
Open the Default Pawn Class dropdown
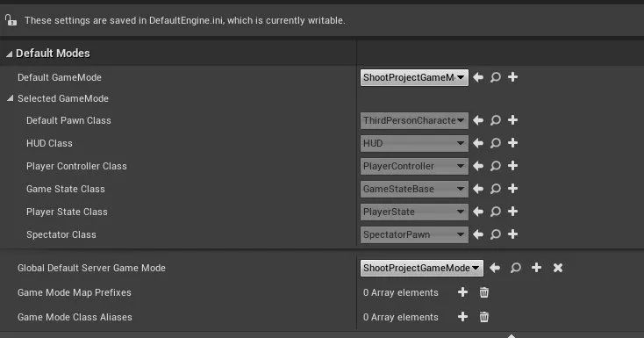point(414,120)
